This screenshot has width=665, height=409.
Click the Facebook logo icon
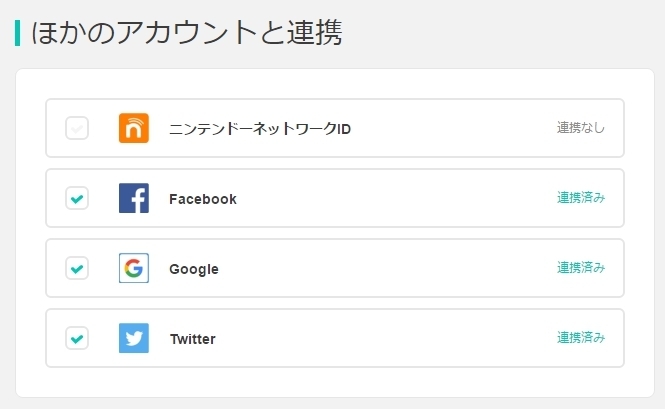134,198
